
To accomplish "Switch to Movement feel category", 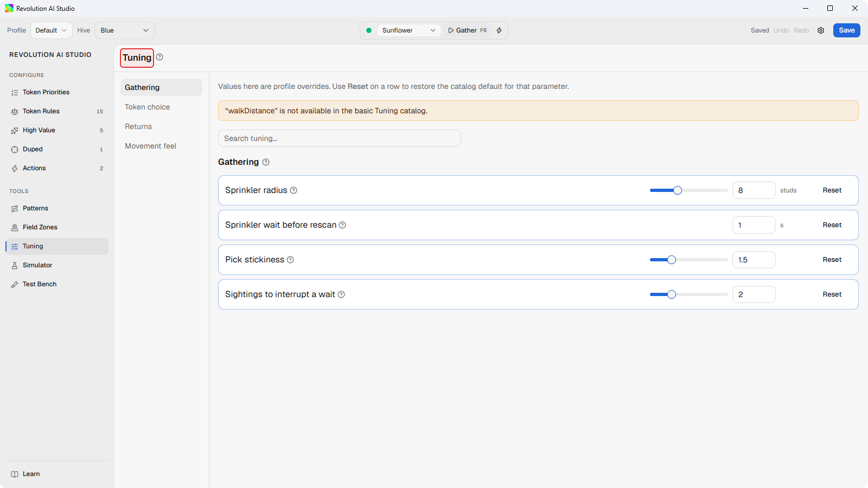I will point(161,146).
